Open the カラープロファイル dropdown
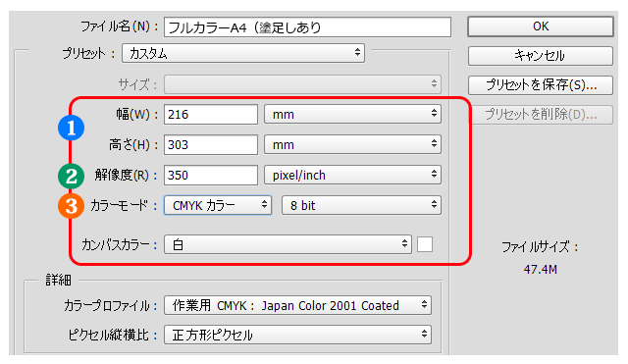Image resolution: width=628 pixels, height=364 pixels. tap(297, 305)
